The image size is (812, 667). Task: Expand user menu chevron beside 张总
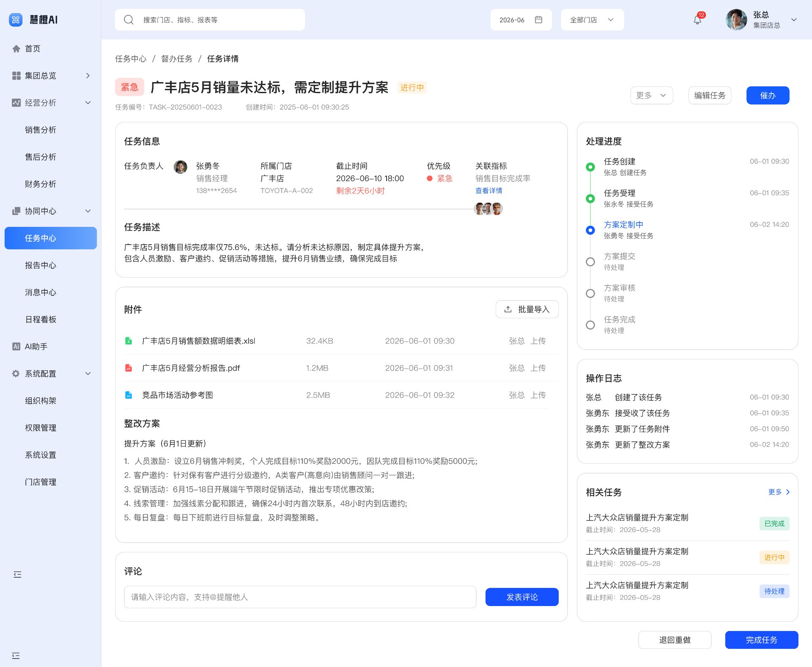794,19
